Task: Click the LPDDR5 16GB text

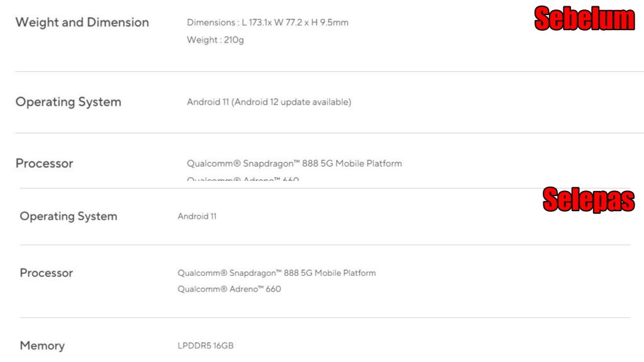Action: [206, 346]
